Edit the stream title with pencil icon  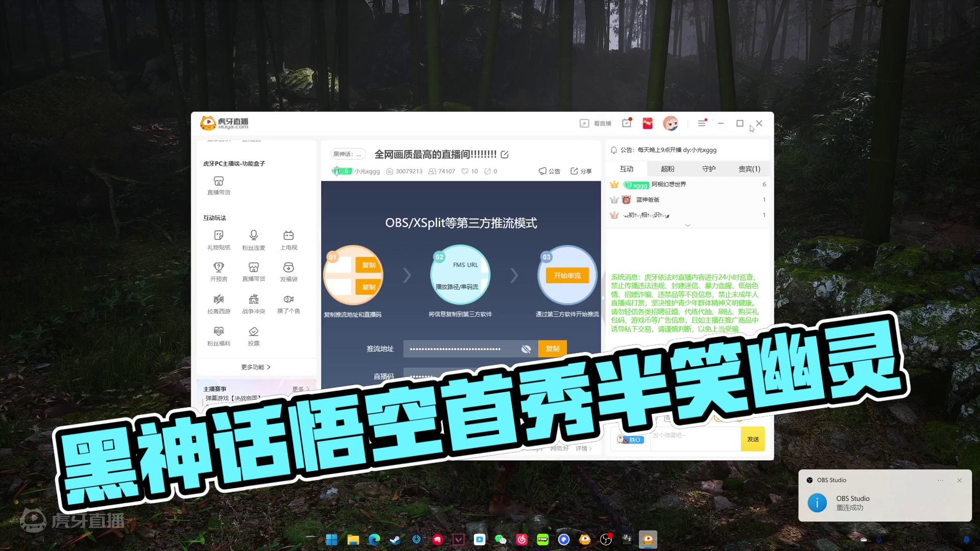click(505, 155)
